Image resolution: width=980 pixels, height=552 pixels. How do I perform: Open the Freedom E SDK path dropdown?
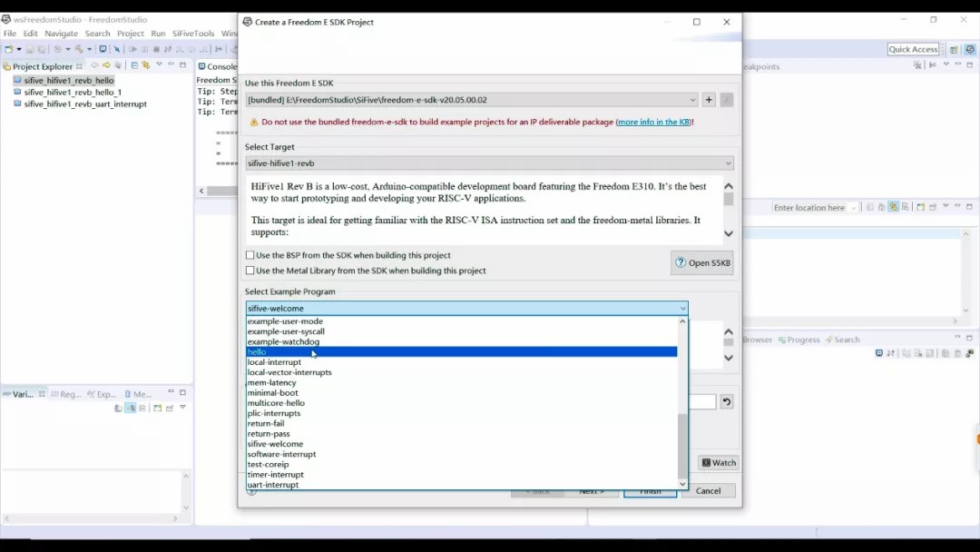pyautogui.click(x=691, y=100)
